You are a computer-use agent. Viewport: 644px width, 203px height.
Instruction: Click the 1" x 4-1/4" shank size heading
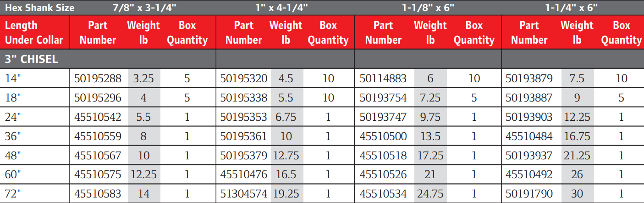pyautogui.click(x=281, y=8)
